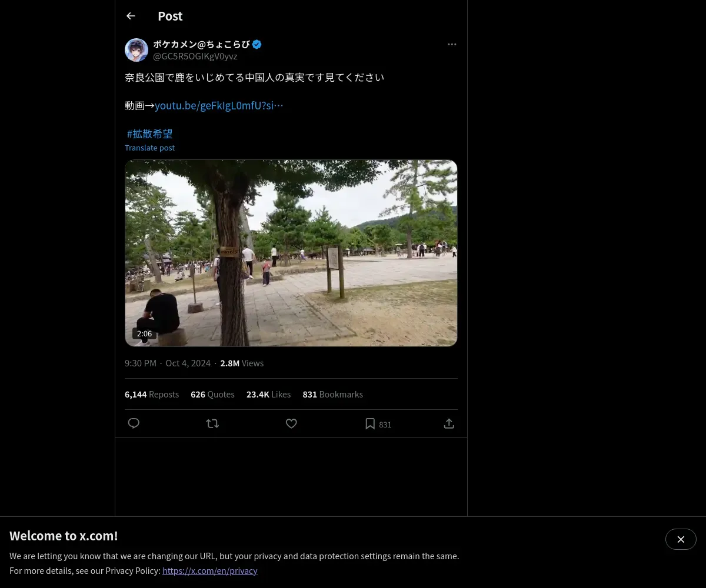Viewport: 706px width, 588px height.
Task: Open the #拡散希望 hashtag
Action: coord(149,134)
